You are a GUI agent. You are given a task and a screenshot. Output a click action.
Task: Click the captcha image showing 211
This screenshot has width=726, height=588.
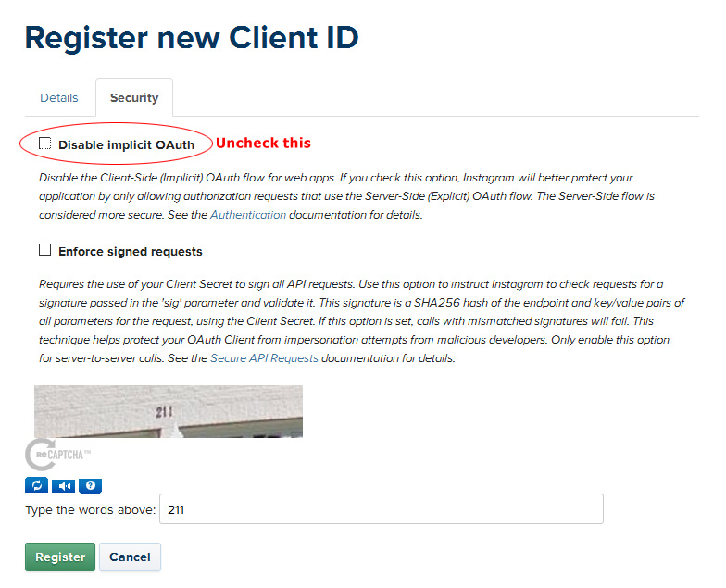(x=169, y=411)
